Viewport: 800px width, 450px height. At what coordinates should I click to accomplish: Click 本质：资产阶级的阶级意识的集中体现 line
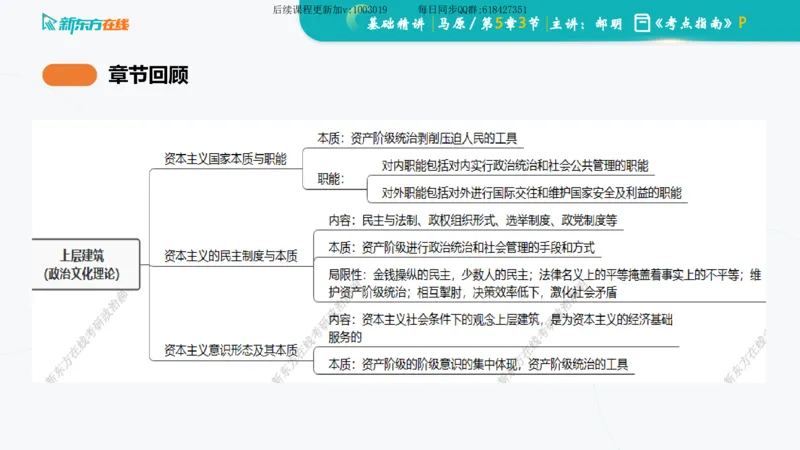coord(478,364)
